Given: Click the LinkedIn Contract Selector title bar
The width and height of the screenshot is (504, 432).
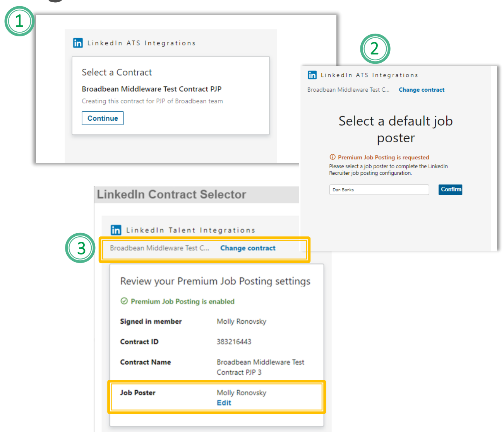Looking at the screenshot, I should (x=171, y=195).
